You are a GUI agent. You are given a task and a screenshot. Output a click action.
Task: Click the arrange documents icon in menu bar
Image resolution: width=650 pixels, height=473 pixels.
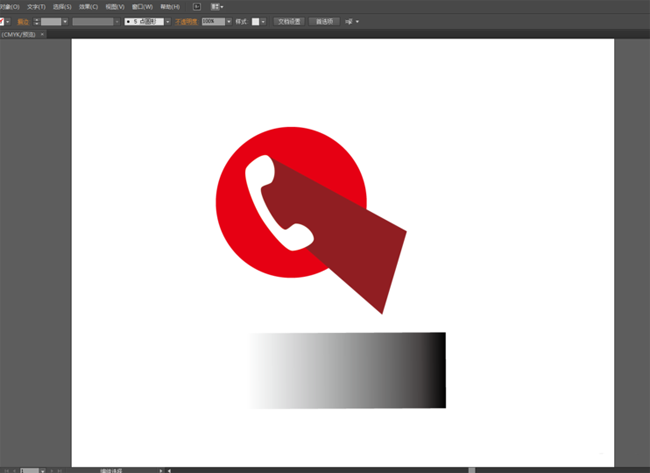[216, 6]
